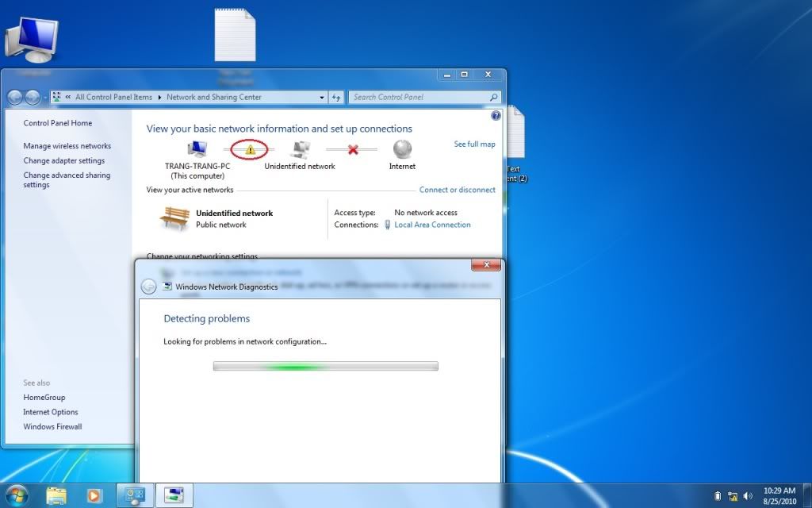Click the volume speaker tray icon
The height and width of the screenshot is (508, 812).
pos(747,496)
